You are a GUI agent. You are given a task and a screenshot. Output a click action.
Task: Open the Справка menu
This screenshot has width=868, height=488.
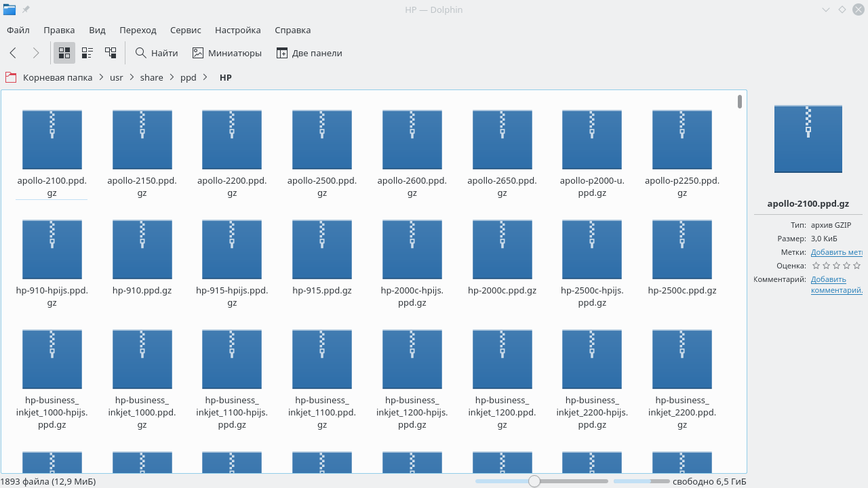tap(293, 30)
